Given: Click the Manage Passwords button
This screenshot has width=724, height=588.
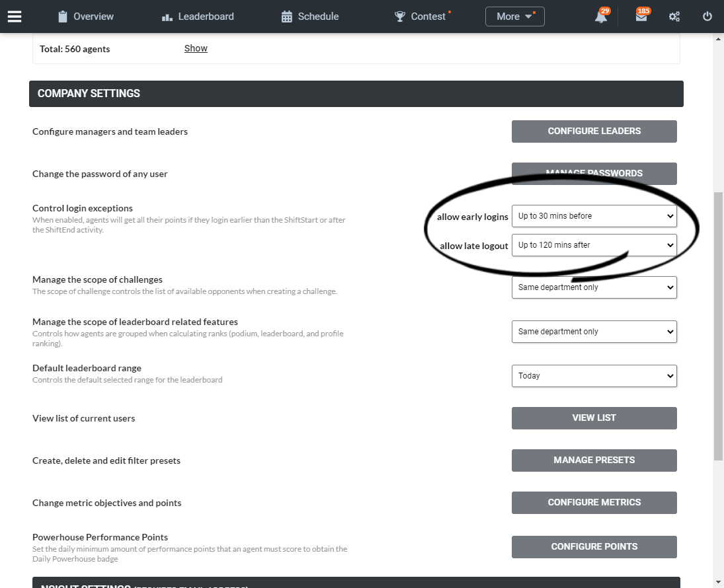Looking at the screenshot, I should click(x=594, y=174).
